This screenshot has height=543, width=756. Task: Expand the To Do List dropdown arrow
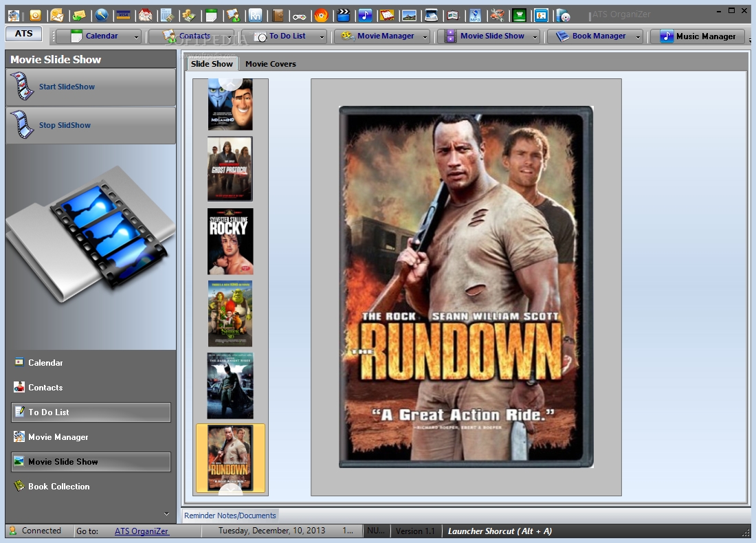coord(322,36)
